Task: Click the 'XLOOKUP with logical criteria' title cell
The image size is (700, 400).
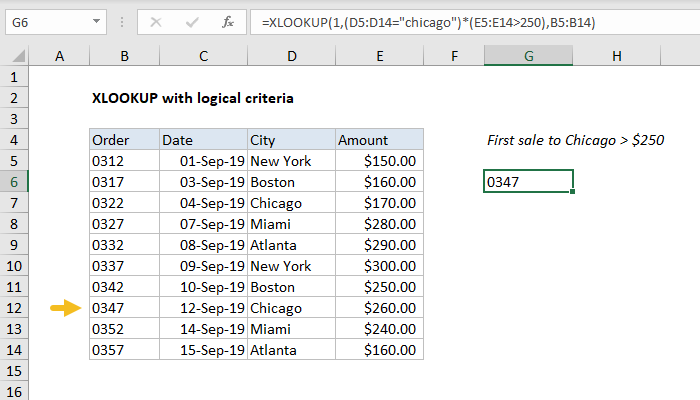Action: click(192, 98)
